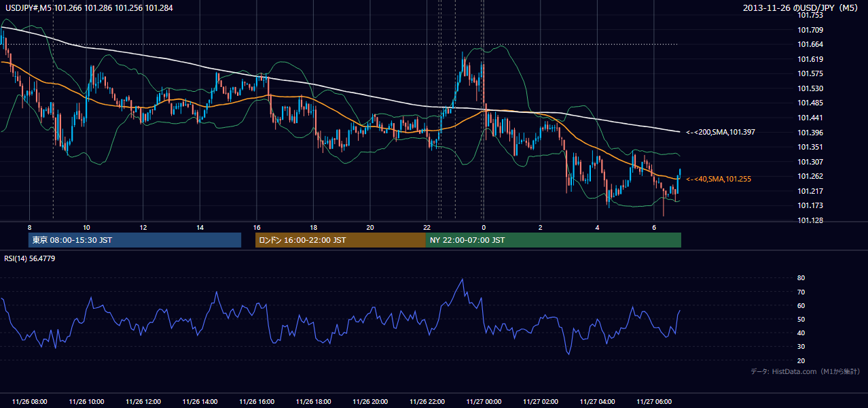
Task: Click the RSI(14) 56.4779 indicator label
Action: click(30, 258)
